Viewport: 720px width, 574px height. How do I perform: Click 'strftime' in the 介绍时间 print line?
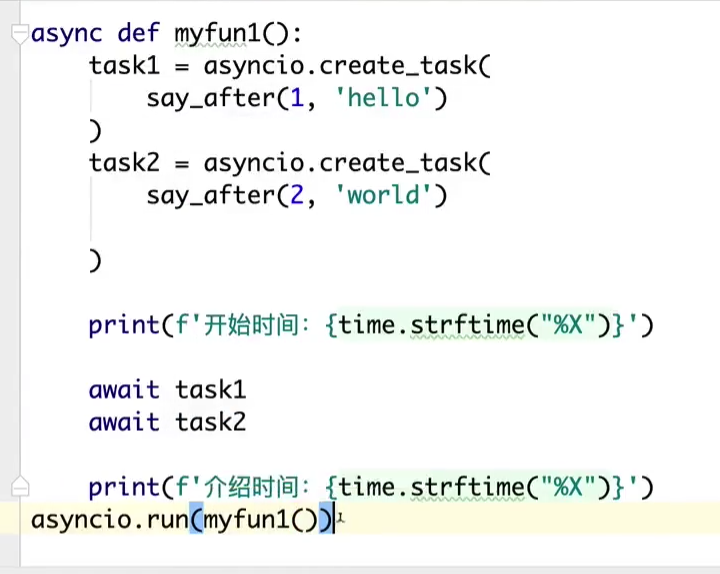click(x=467, y=487)
